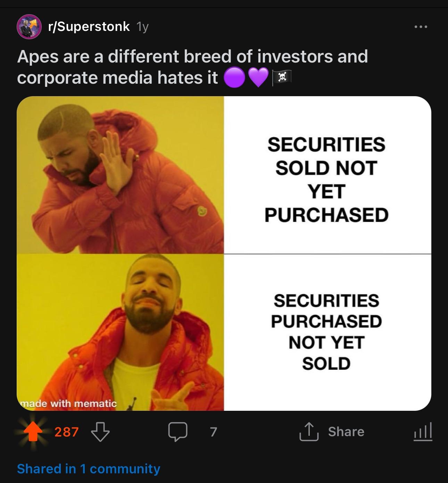View post insights bar chart icon
Image resolution: width=448 pixels, height=483 pixels.
coord(423,432)
